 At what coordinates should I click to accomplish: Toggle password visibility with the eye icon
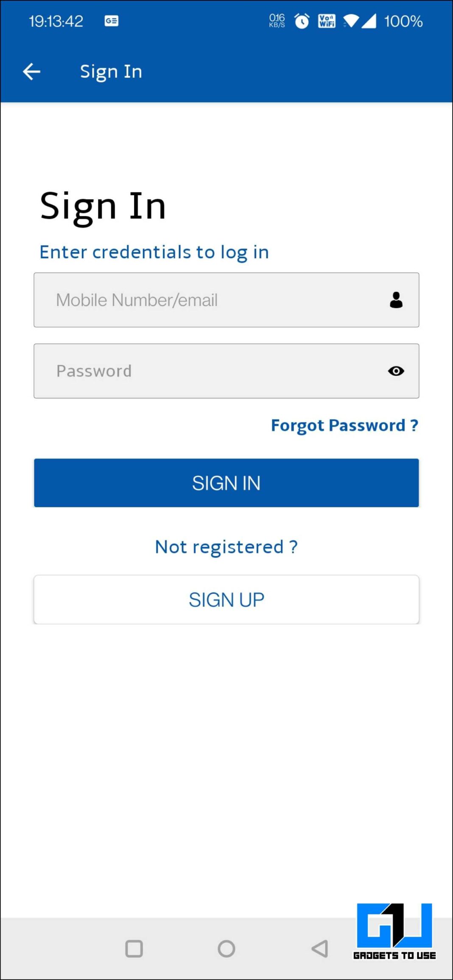tap(395, 371)
